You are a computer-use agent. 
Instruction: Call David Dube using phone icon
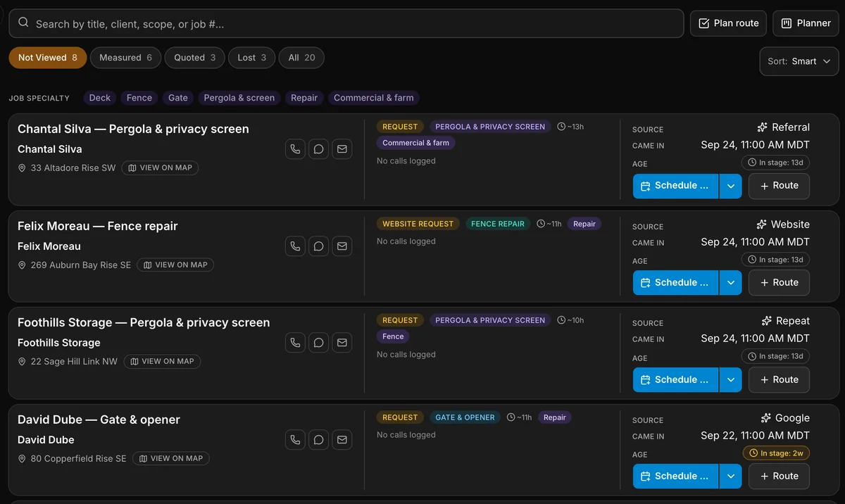(295, 440)
